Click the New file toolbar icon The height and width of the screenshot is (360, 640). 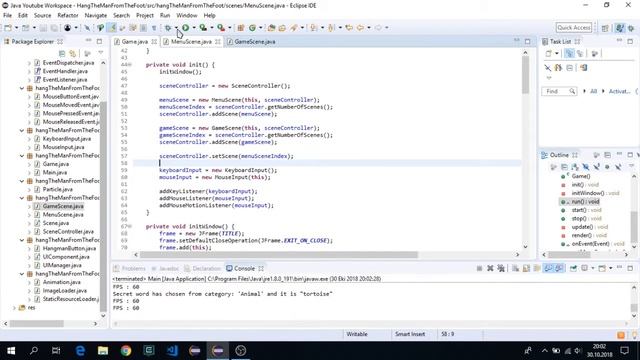[x=8, y=28]
